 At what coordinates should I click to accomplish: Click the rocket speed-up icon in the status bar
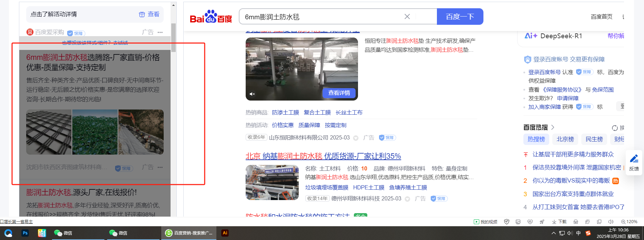tap(542, 222)
